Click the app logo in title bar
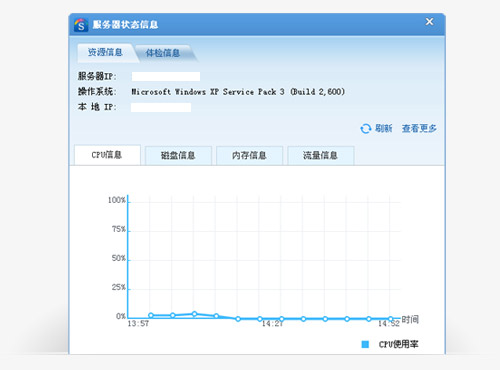Image resolution: width=500 pixels, height=370 pixels. (81, 25)
